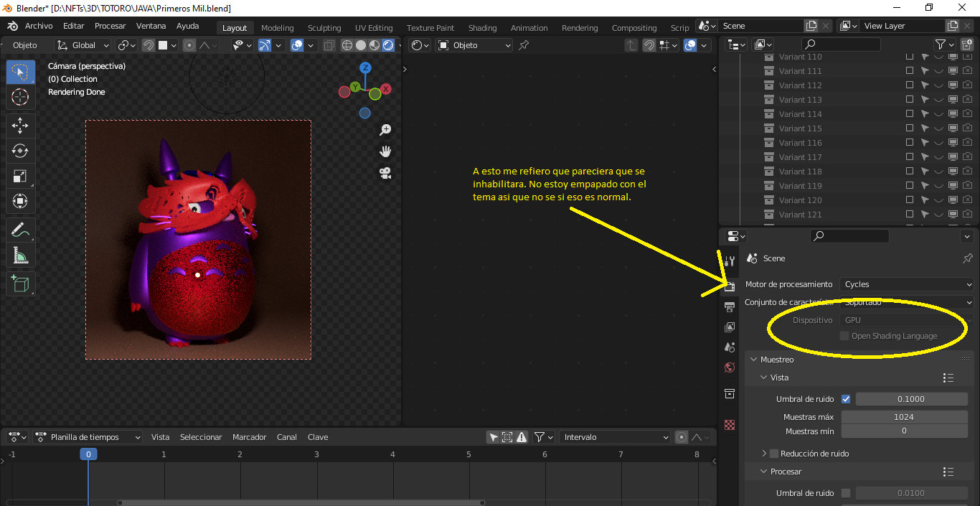Open the Editar menu
This screenshot has height=506, width=980.
point(74,26)
